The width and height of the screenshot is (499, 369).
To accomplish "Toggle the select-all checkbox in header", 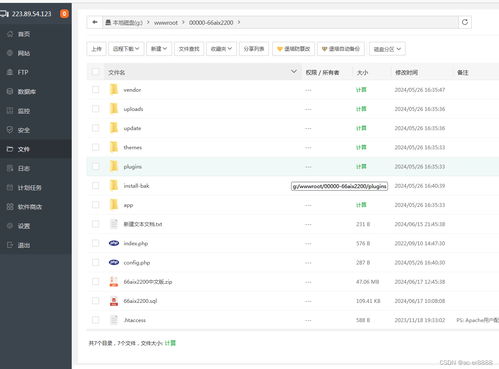I will click(x=95, y=72).
